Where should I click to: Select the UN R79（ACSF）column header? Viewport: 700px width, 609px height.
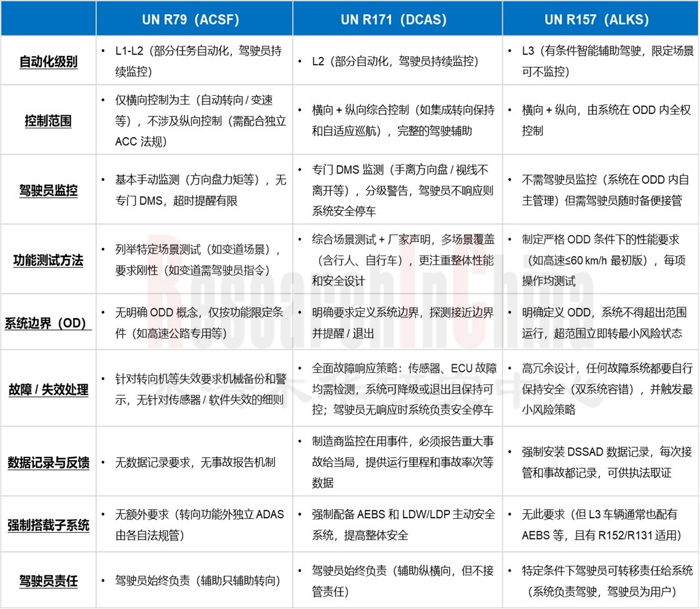click(194, 19)
